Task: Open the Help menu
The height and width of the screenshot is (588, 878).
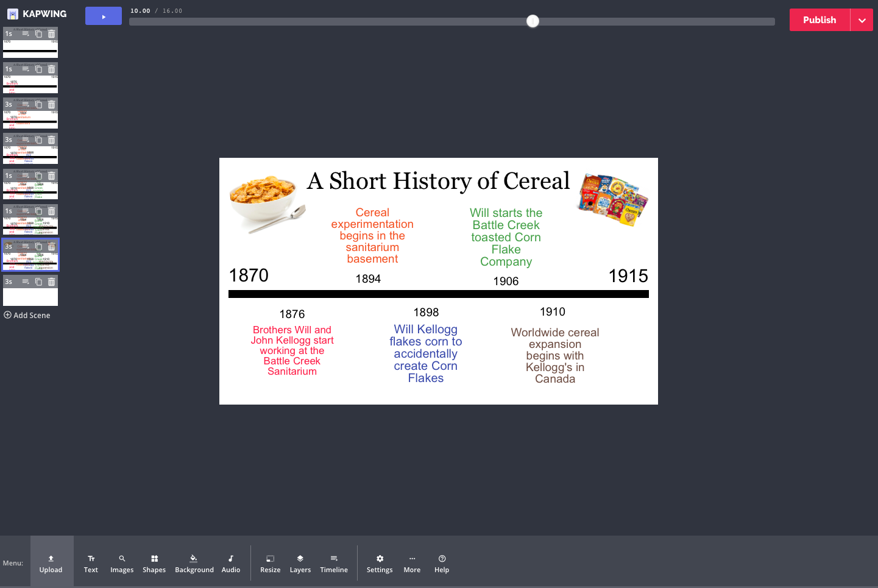Action: point(442,563)
